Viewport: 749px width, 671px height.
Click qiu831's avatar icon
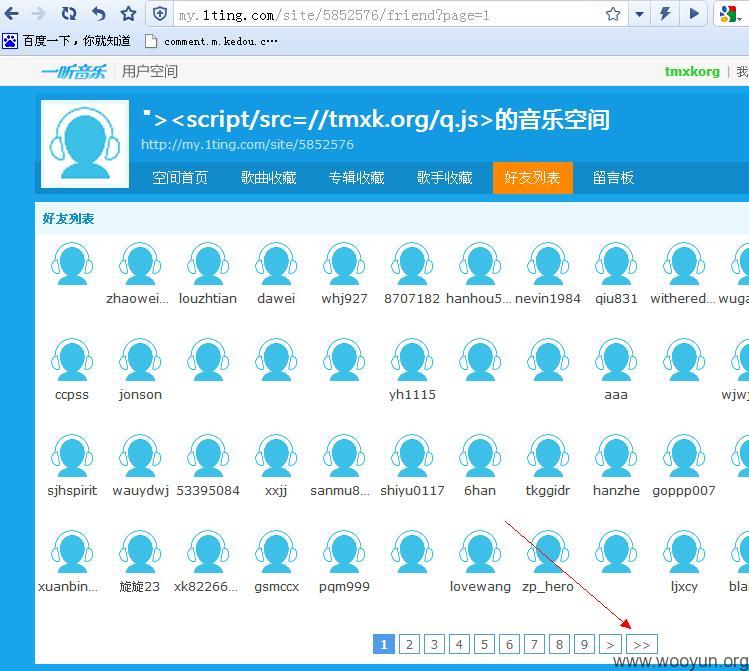point(616,264)
